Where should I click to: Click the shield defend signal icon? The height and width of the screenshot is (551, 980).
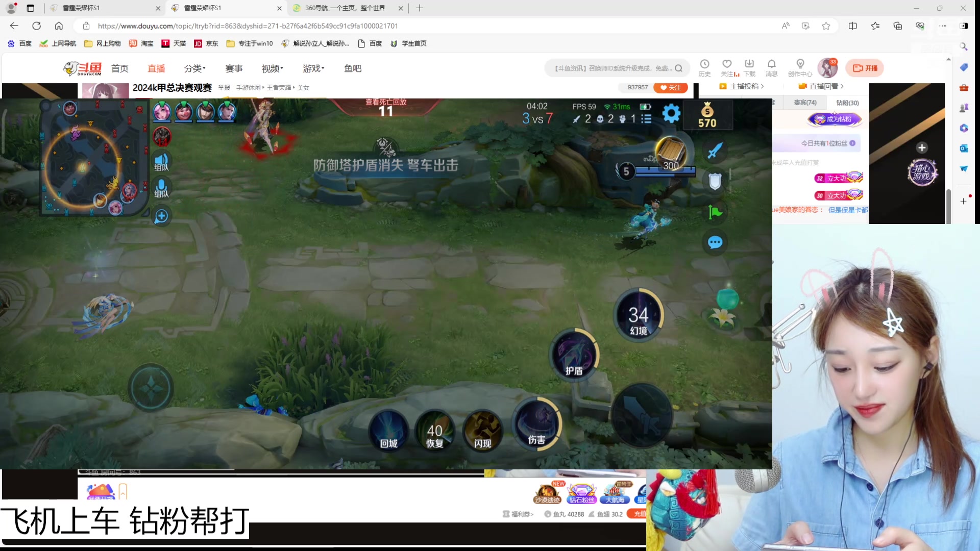[x=715, y=181]
